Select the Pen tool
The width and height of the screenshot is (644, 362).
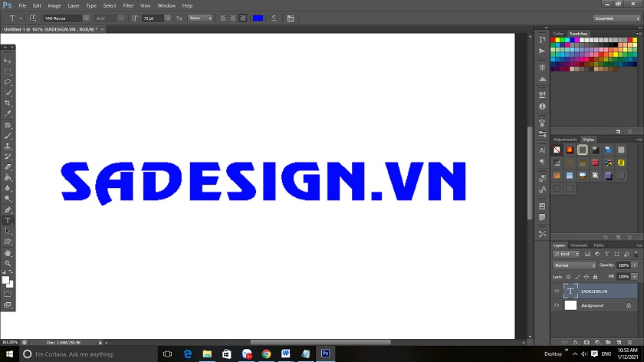click(x=8, y=210)
